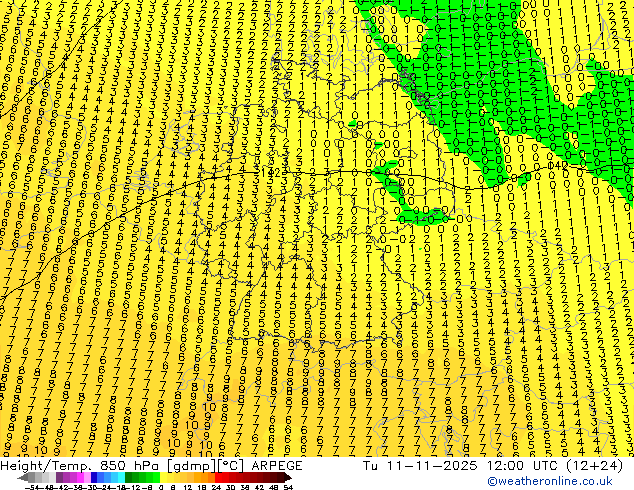Pick the bright red legend swatch above 24
The image size is (634, 490).
218,478
